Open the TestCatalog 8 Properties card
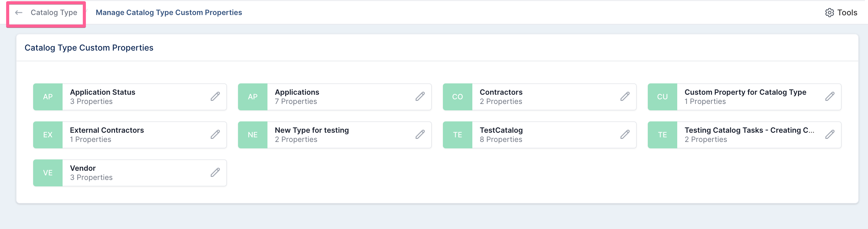868x229 pixels. pos(540,135)
